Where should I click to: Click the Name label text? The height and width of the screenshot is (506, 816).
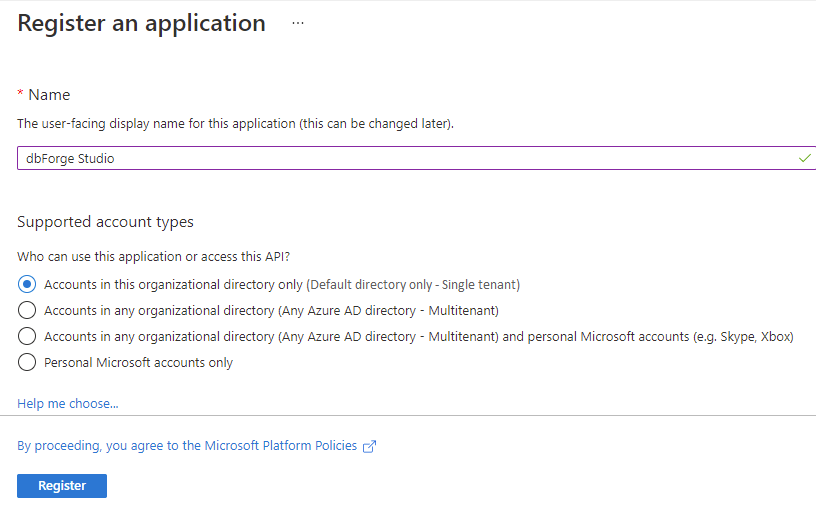tap(49, 95)
